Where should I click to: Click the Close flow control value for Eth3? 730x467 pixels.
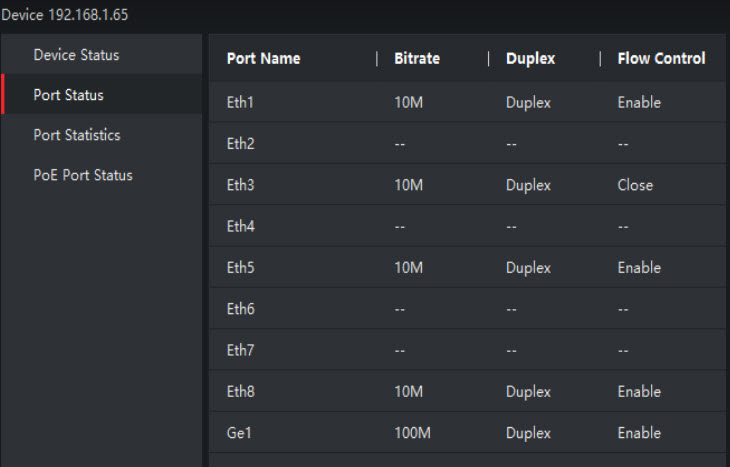tap(635, 185)
